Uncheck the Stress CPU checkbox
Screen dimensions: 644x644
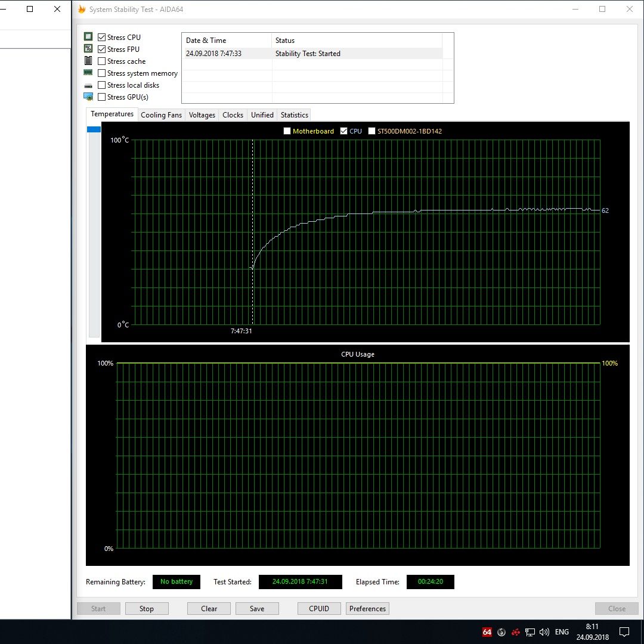(x=102, y=38)
